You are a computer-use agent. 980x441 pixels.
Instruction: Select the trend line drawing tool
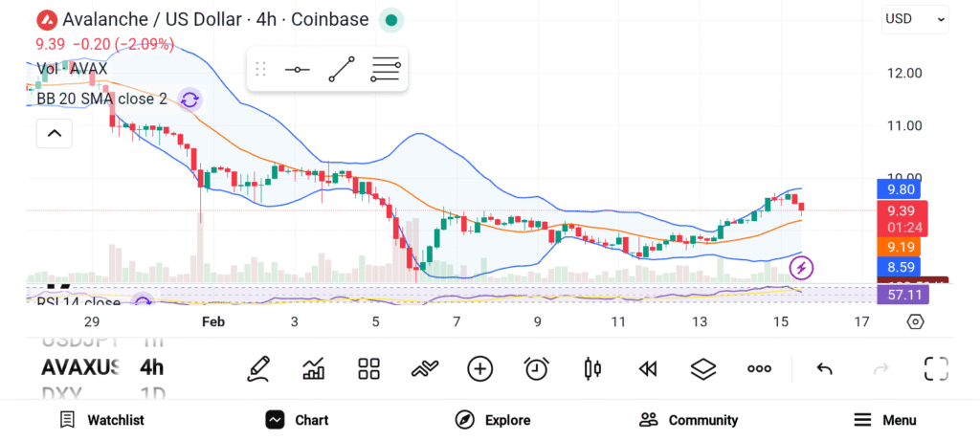click(341, 70)
